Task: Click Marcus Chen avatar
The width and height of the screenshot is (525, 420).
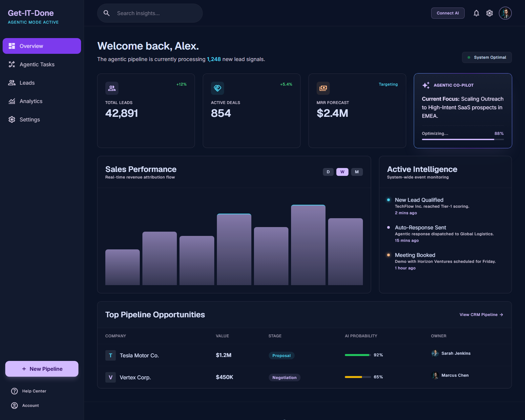Action: tap(435, 375)
